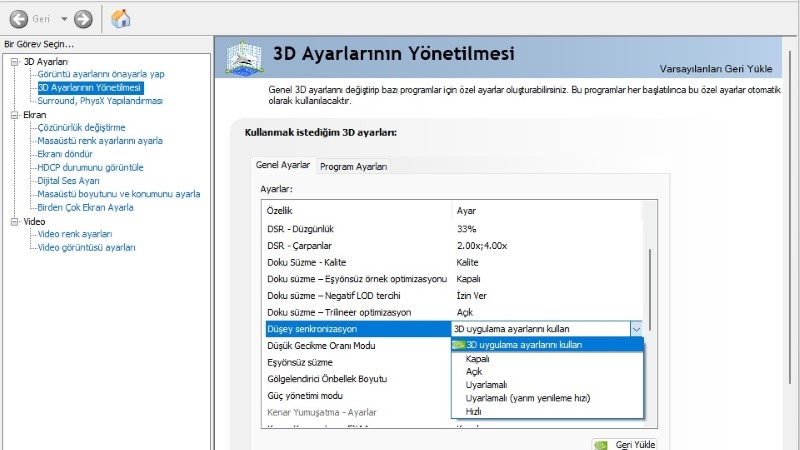Viewport: 800px width, 450px height.
Task: Switch to Program Ayarları tab
Action: point(353,166)
